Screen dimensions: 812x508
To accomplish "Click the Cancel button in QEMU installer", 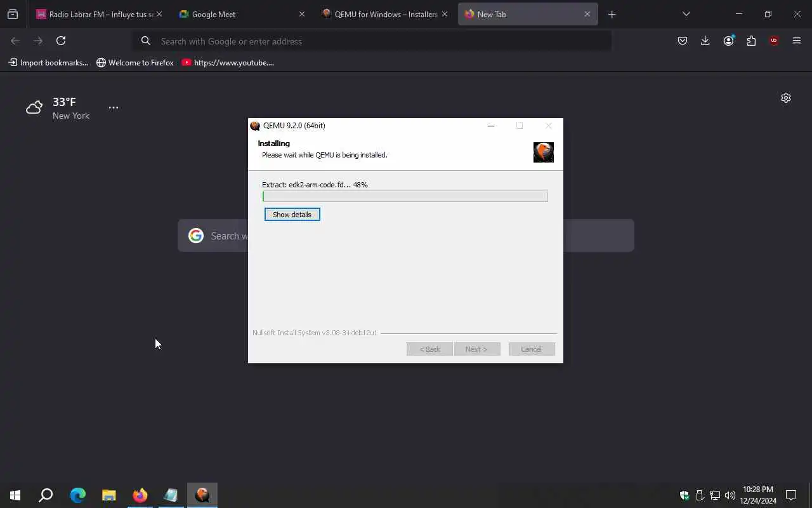I will [532, 349].
